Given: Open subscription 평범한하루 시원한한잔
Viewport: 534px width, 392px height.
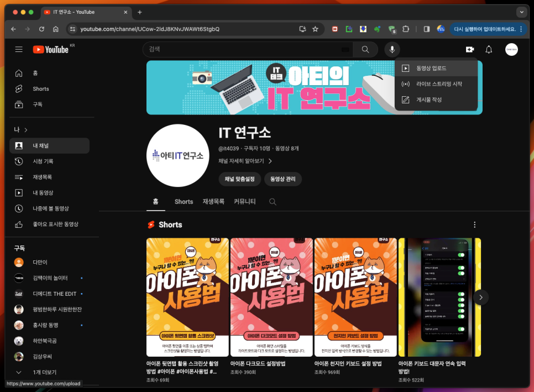Looking at the screenshot, I should (x=50, y=309).
